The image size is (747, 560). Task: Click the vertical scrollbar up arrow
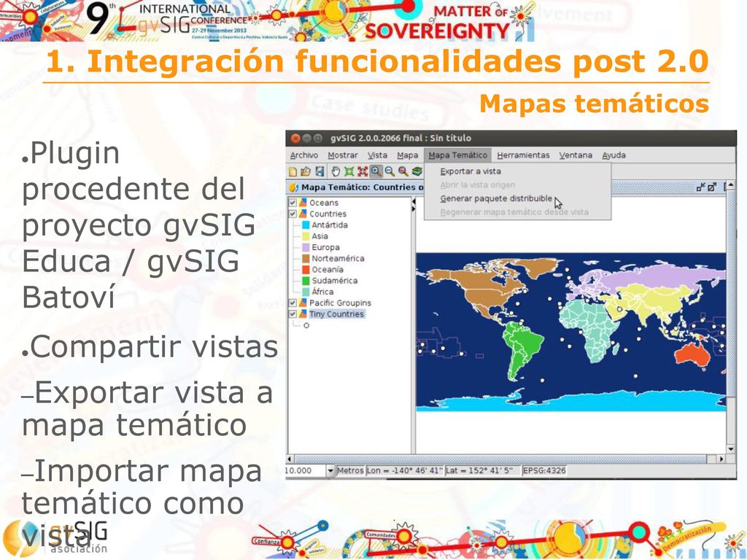click(731, 184)
